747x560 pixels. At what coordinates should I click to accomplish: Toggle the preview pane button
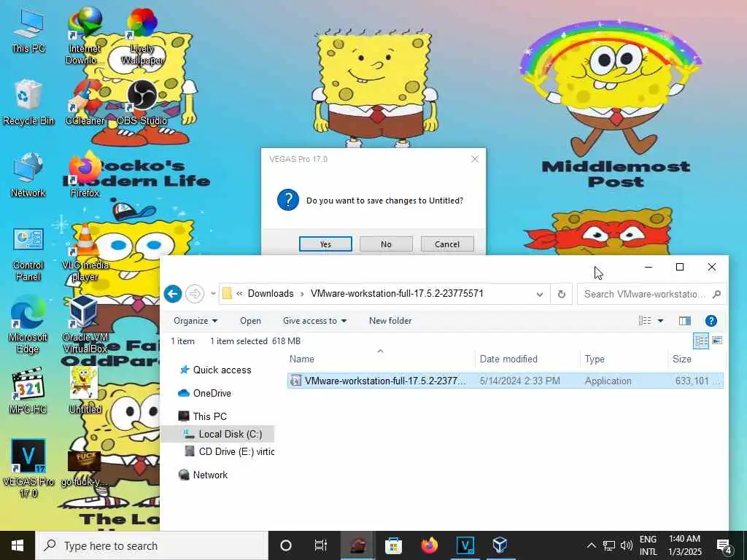coord(684,321)
